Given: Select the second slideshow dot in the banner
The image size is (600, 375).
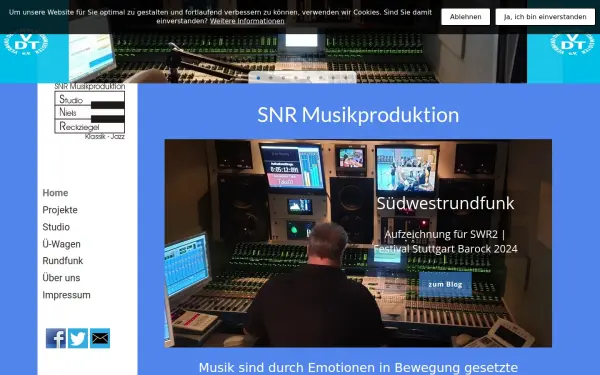Looking at the screenshot, I should click(271, 78).
